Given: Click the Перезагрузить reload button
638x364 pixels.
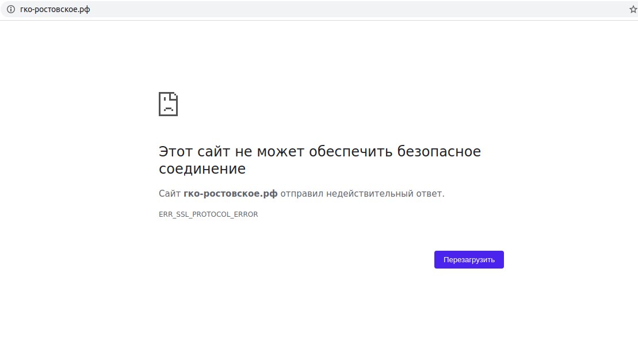Looking at the screenshot, I should tap(469, 259).
